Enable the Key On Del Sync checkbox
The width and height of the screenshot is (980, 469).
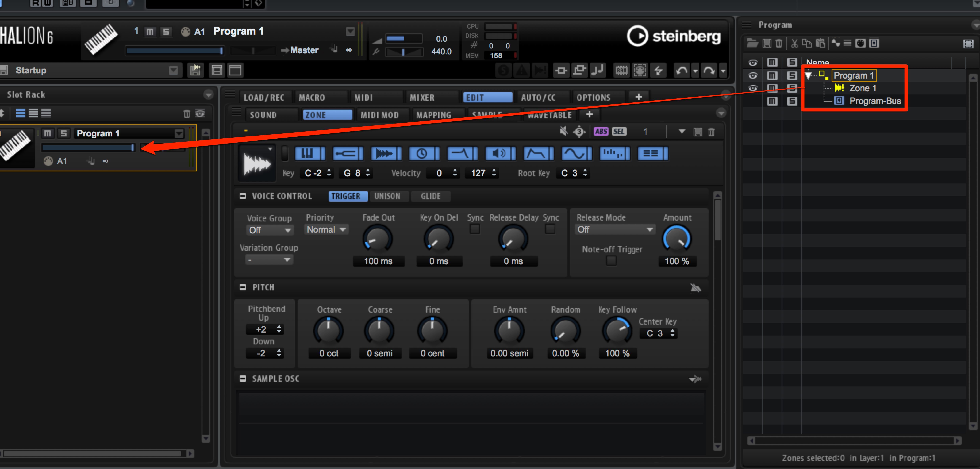[475, 229]
